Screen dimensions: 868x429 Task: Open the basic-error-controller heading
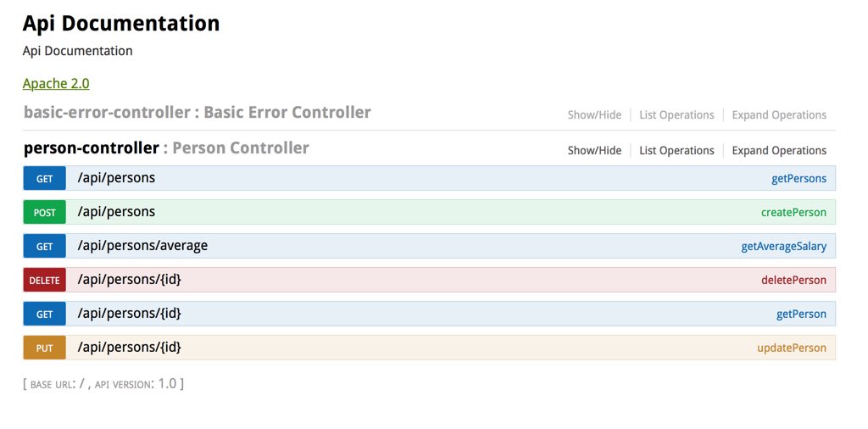pos(107,113)
